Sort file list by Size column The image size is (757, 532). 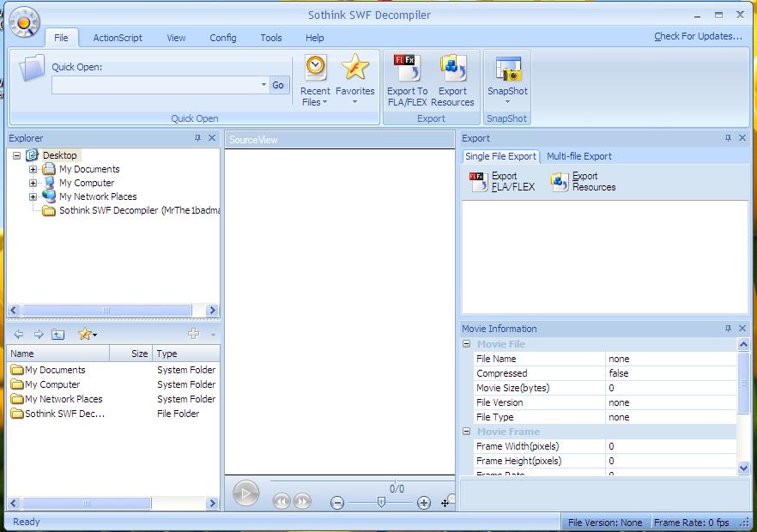coord(130,354)
